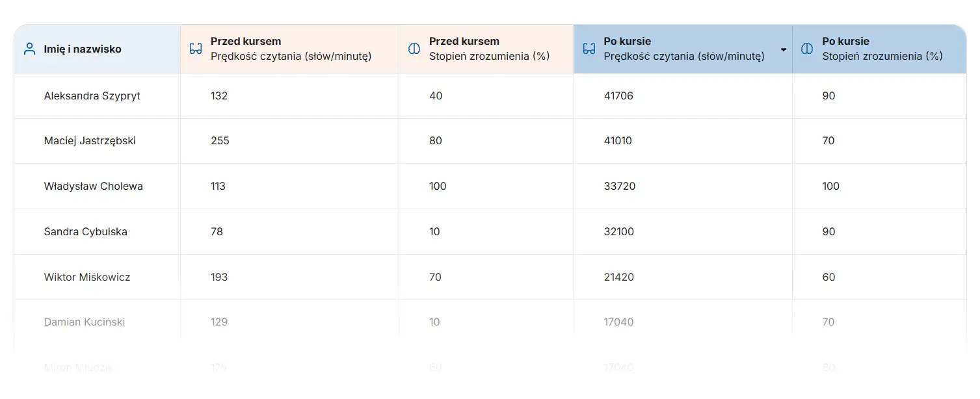Select the Przed kursem Prędkość czytania header text
Screen dimensions: 980x399
[x=291, y=49]
